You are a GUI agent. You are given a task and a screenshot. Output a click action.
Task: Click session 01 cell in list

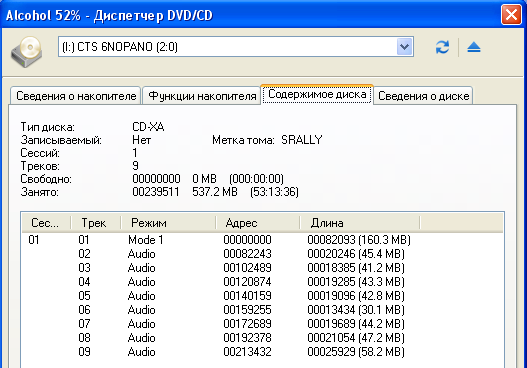(x=34, y=240)
